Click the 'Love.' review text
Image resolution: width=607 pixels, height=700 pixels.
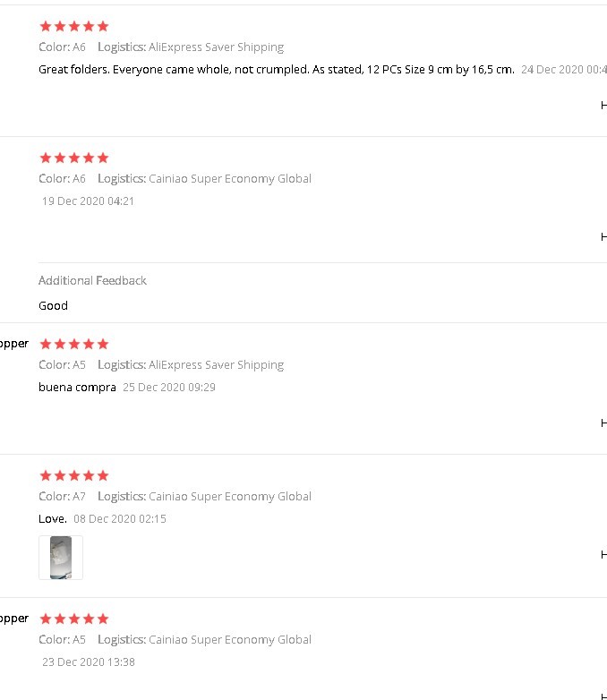(x=52, y=519)
